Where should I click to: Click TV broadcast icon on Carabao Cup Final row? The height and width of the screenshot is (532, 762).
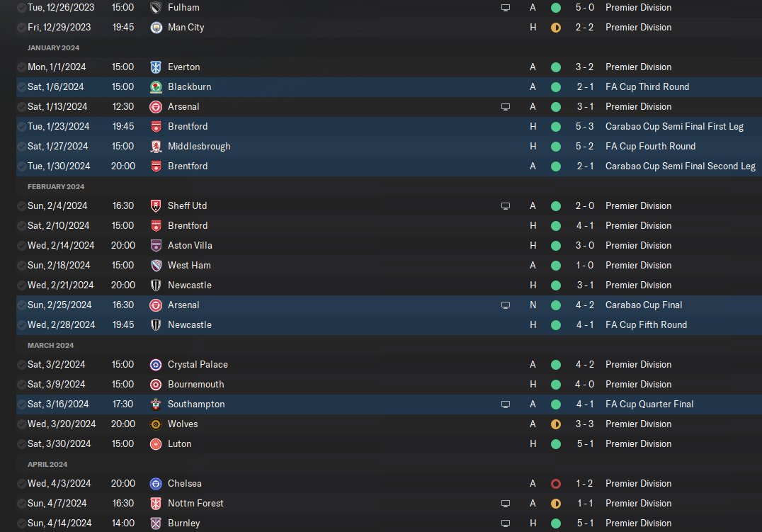(x=506, y=305)
